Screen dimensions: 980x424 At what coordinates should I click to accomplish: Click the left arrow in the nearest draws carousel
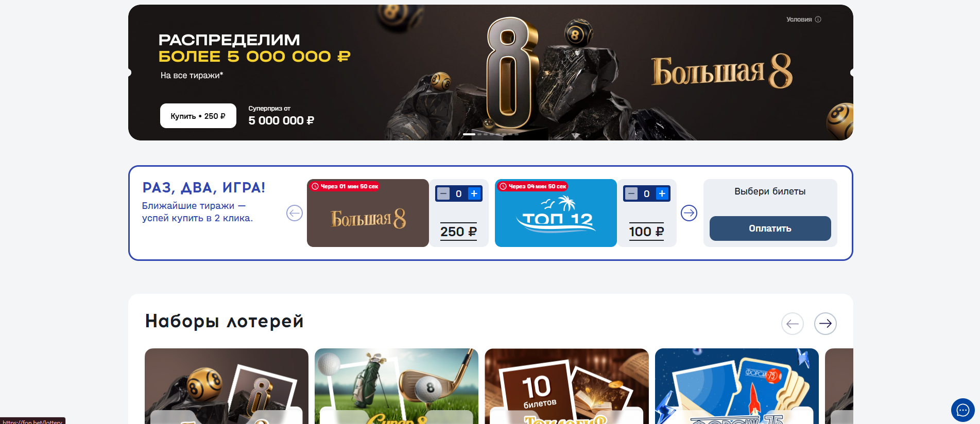(295, 213)
